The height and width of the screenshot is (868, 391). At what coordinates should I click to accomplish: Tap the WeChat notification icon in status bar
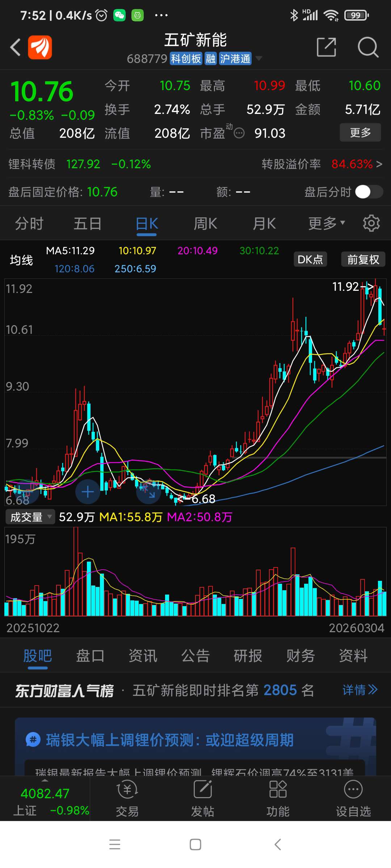pyautogui.click(x=119, y=15)
